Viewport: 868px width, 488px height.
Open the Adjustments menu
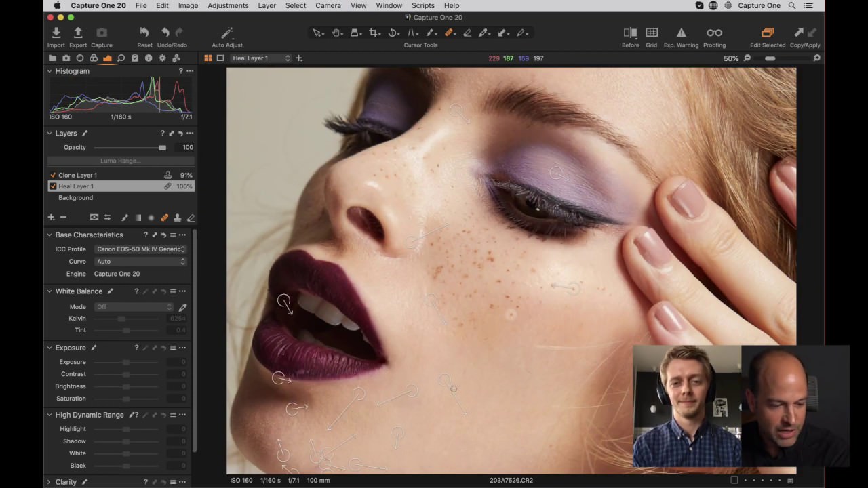[x=228, y=5]
